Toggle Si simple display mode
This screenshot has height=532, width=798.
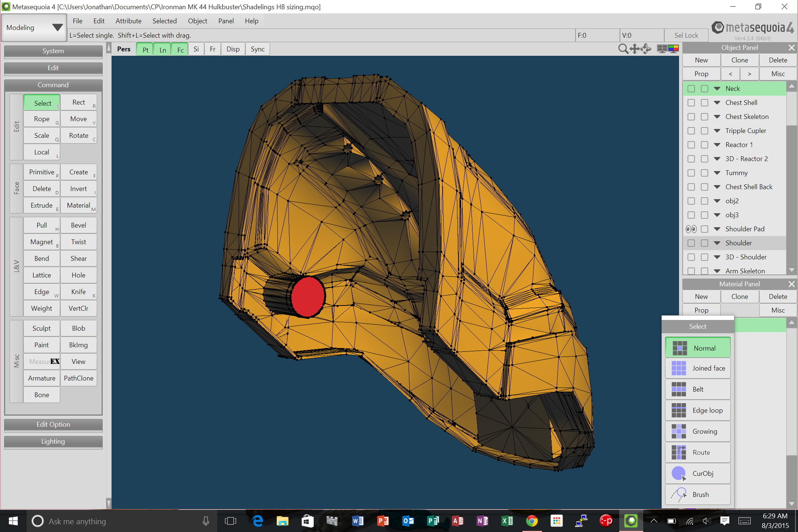click(x=196, y=49)
